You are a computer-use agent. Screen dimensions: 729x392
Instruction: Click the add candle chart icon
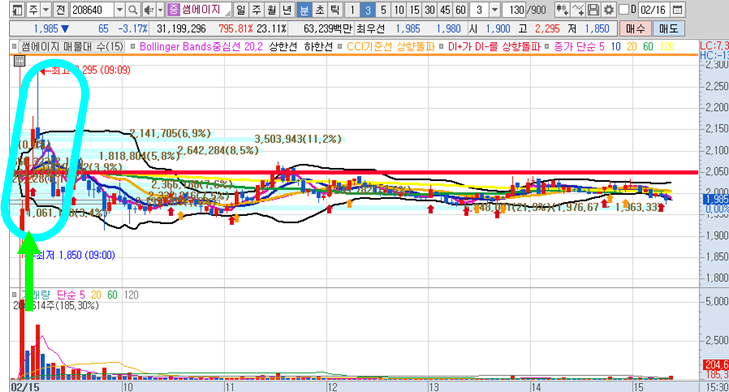click(x=562, y=9)
